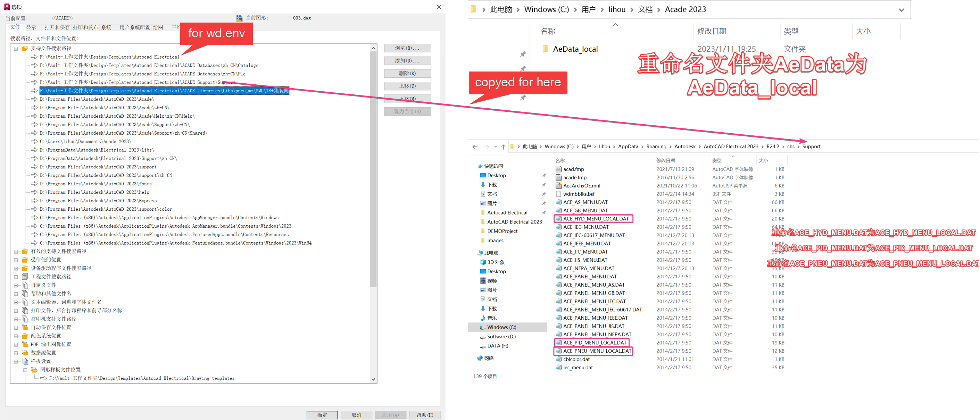Unpin Desktop from quick access
Screen dimensions: 980x420
pos(543,175)
